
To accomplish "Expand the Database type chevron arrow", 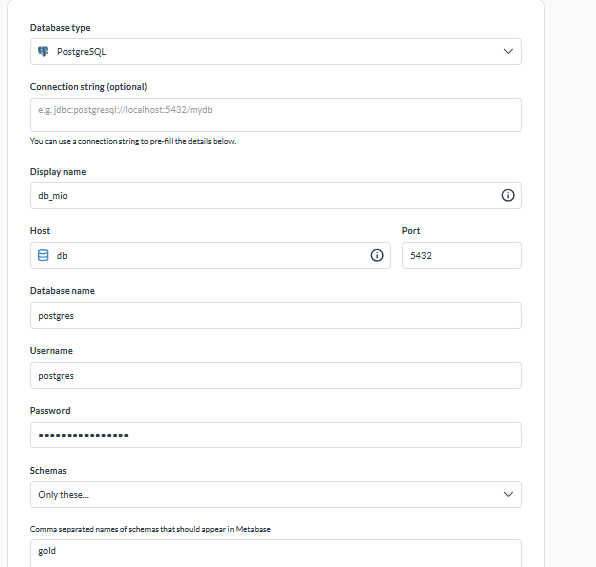I will 508,51.
